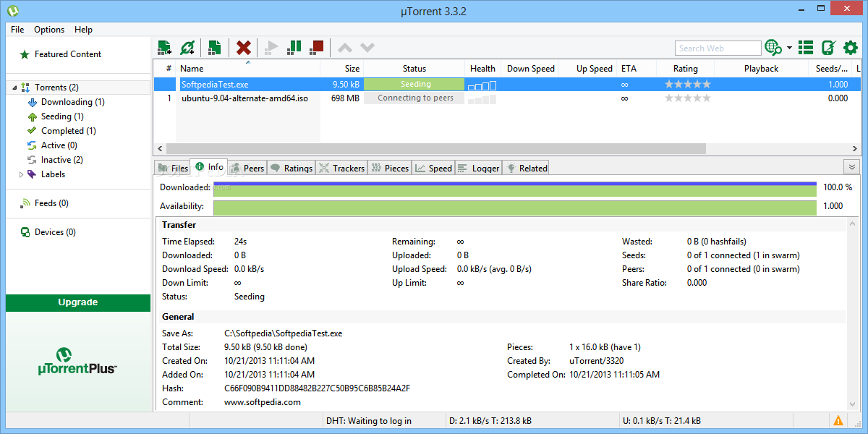Open the Options menu

49,30
